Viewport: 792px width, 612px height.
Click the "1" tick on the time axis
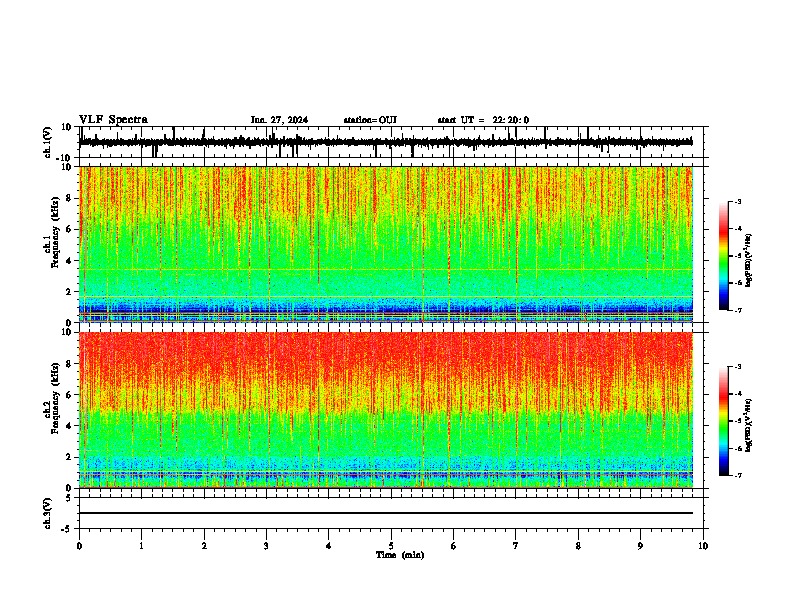coord(141,546)
